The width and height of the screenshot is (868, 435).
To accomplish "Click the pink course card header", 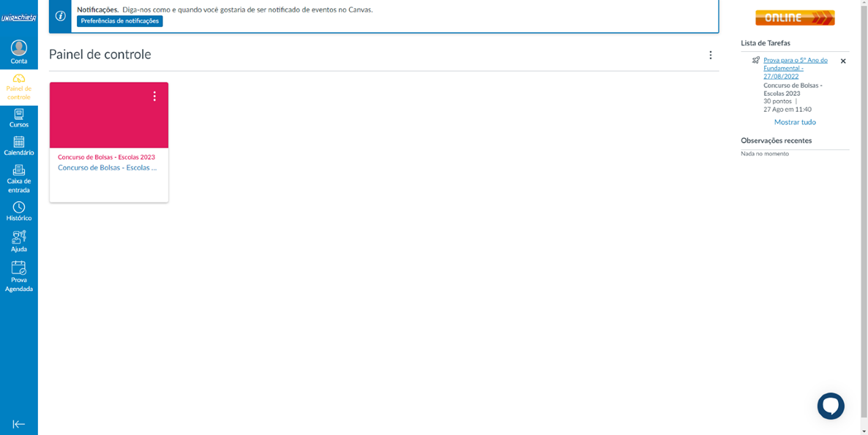I will [109, 115].
